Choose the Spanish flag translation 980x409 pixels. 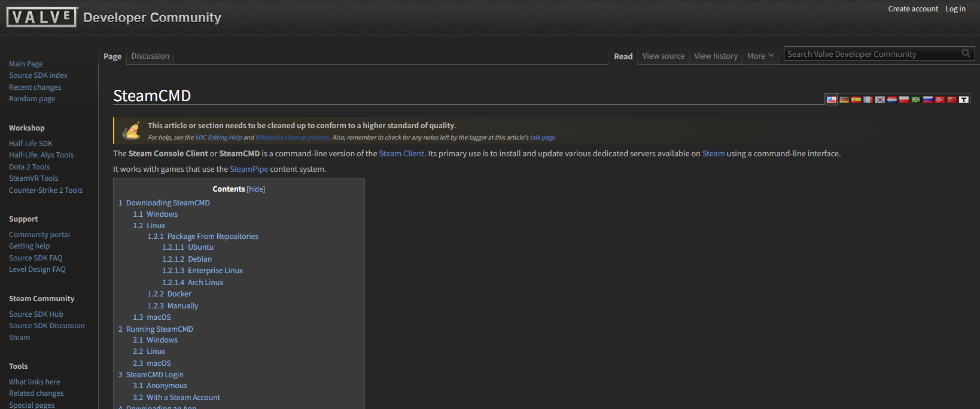click(856, 99)
